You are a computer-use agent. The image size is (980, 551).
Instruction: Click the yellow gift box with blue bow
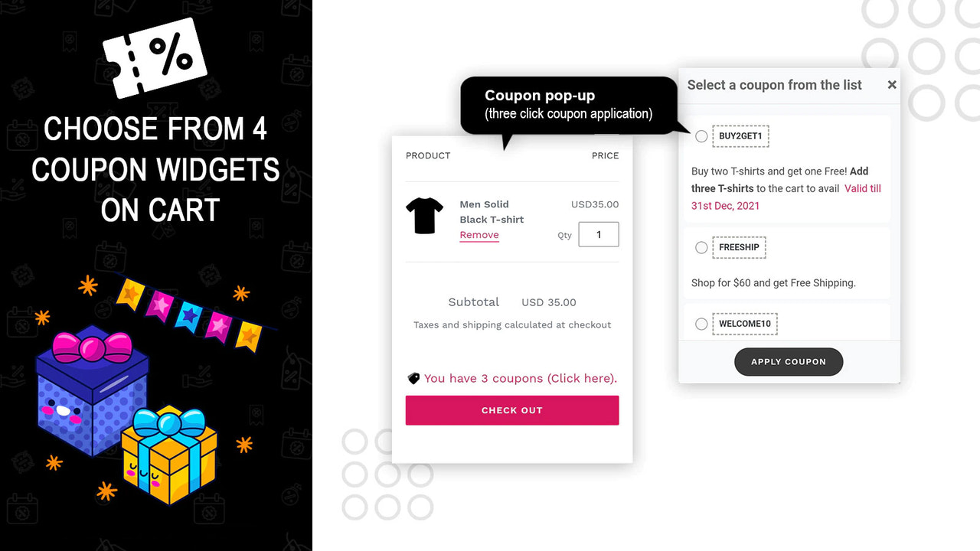click(x=168, y=459)
